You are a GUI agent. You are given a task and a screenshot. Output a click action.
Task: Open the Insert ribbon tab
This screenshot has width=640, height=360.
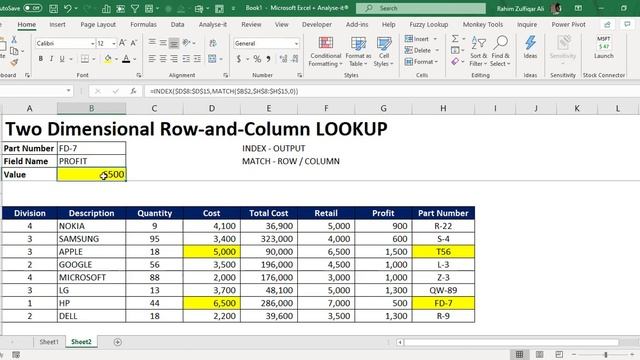[x=57, y=24]
